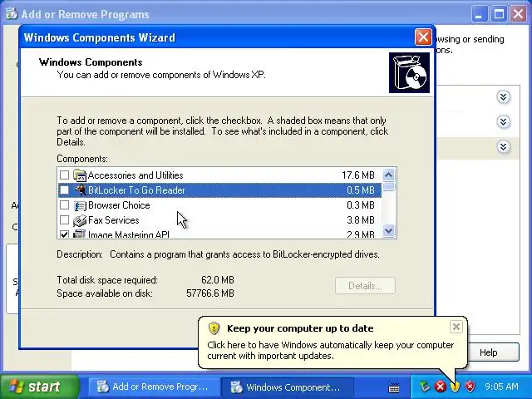This screenshot has width=532, height=399.
Task: Expand the third highlighted chevron entry
Action: click(503, 146)
